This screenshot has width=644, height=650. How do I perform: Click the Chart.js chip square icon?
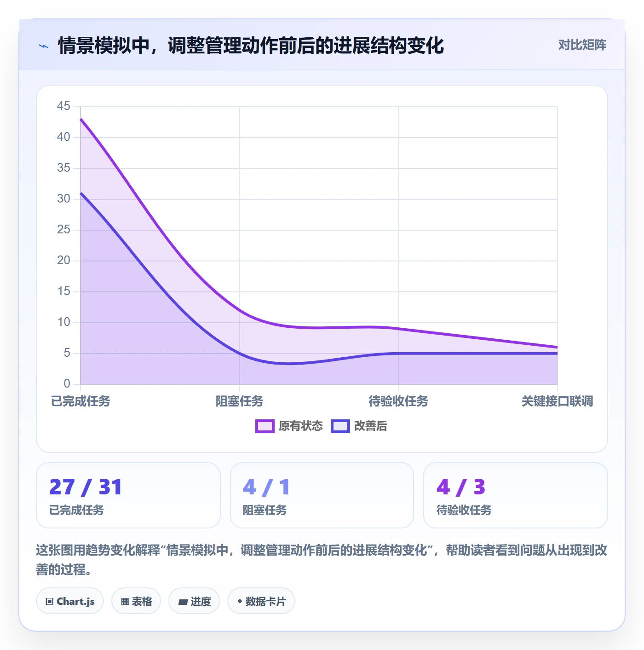pos(50,602)
